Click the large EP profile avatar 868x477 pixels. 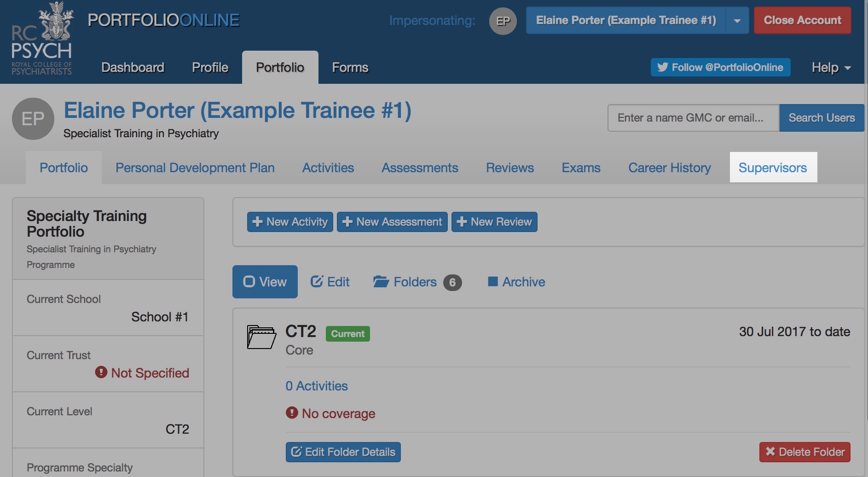point(33,119)
